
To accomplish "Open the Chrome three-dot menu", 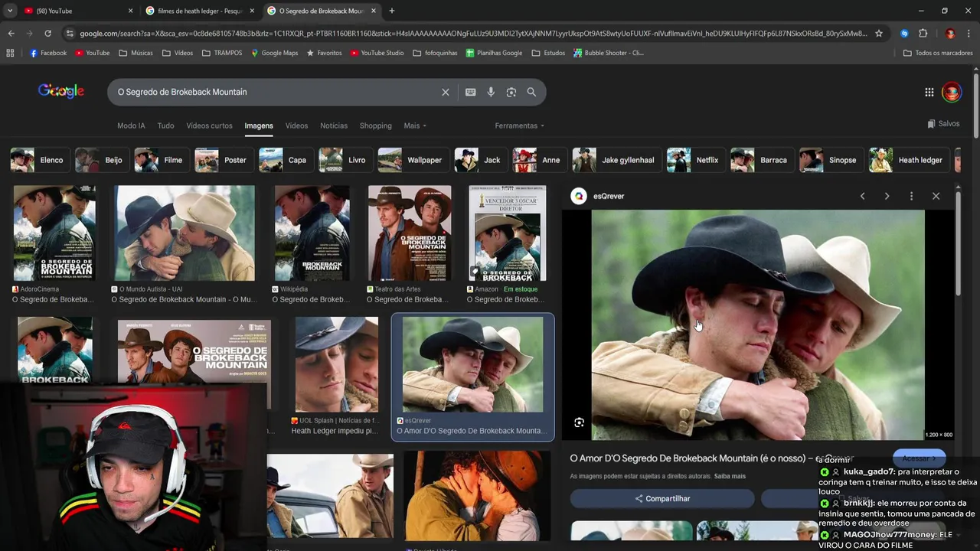I will tap(969, 34).
